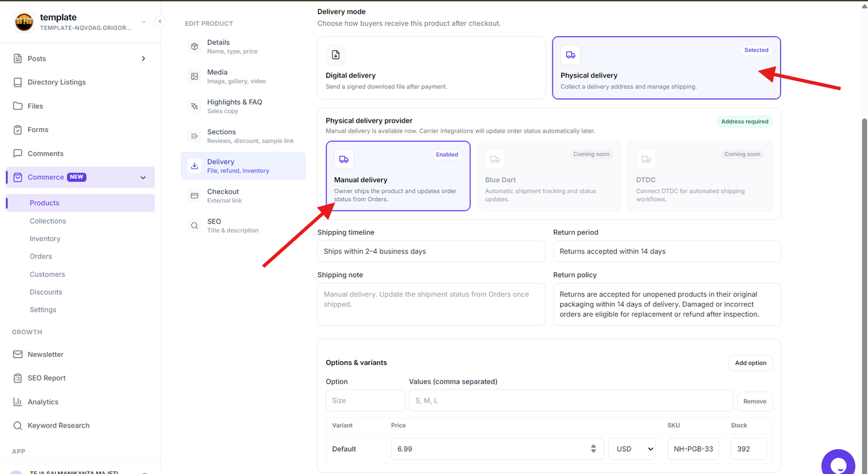The height and width of the screenshot is (474, 868).
Task: Click the Shipping timeline input field
Action: coord(432,252)
